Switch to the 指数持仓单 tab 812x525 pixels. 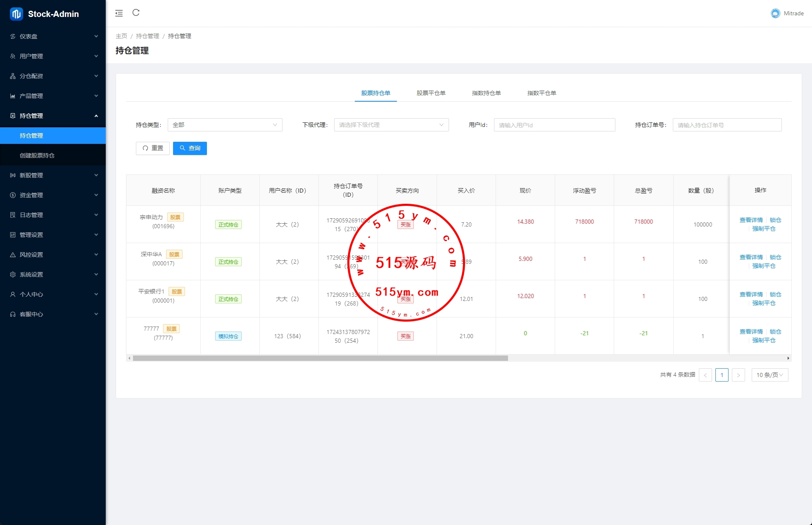pyautogui.click(x=486, y=93)
